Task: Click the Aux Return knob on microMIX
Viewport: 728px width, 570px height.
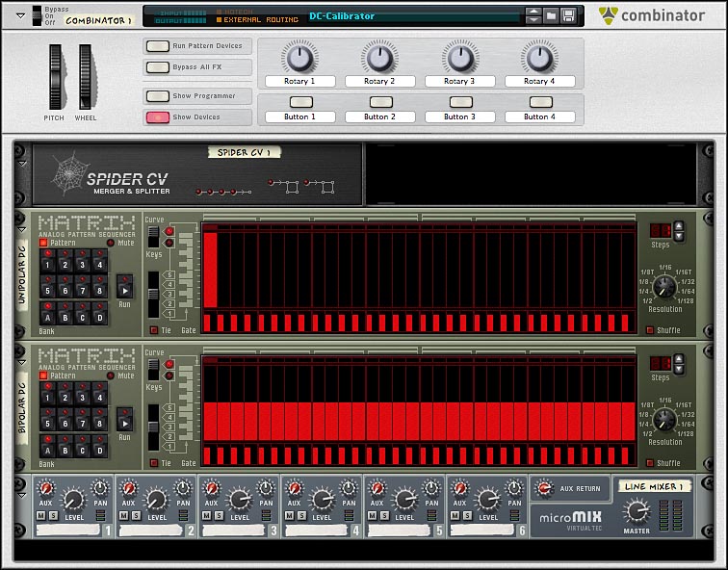Action: pos(545,489)
